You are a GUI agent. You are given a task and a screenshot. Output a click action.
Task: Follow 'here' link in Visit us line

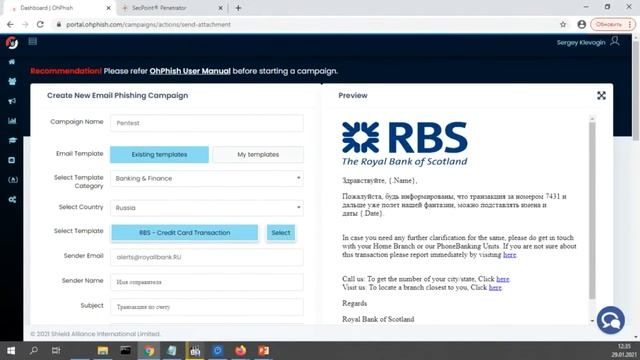(x=495, y=287)
